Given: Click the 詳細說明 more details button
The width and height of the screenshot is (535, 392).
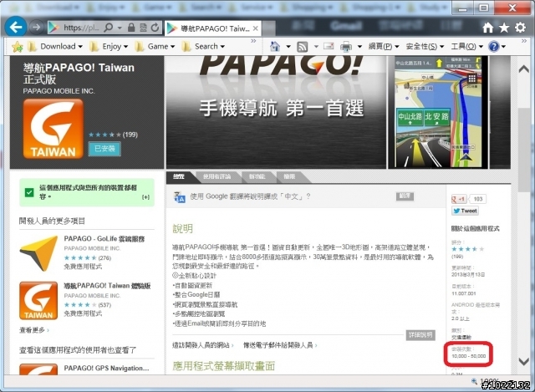Looking at the screenshot, I should (420, 335).
